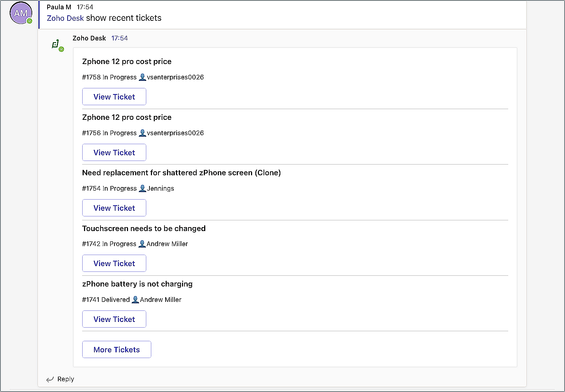565x392 pixels.
Task: Click Reply text under the message
Action: 66,379
